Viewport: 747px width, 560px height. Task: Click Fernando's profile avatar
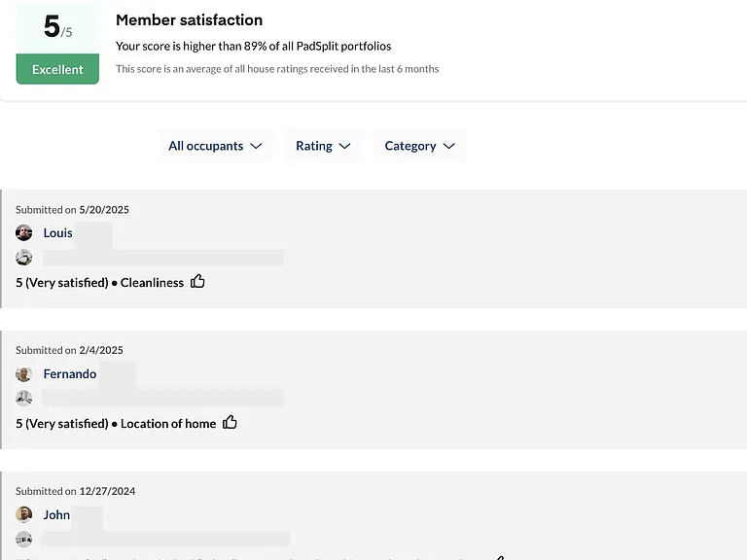click(23, 373)
